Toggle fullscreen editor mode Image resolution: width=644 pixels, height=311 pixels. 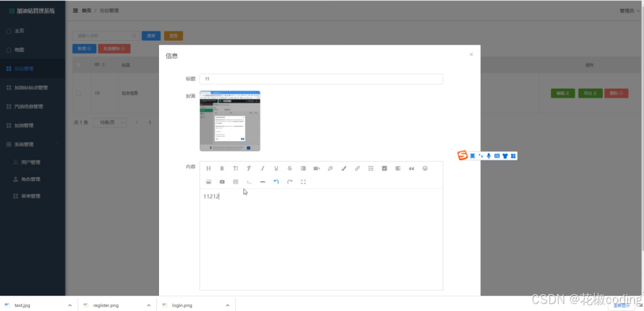click(x=303, y=182)
